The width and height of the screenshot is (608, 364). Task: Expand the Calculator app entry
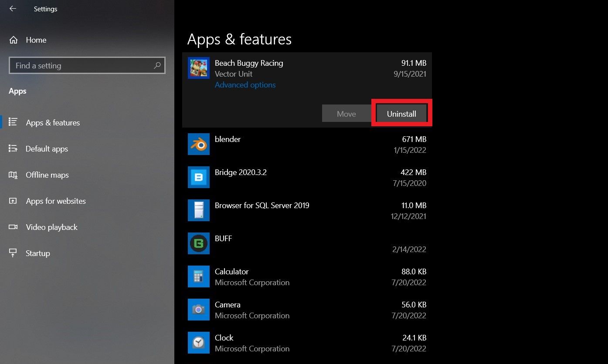(x=305, y=276)
